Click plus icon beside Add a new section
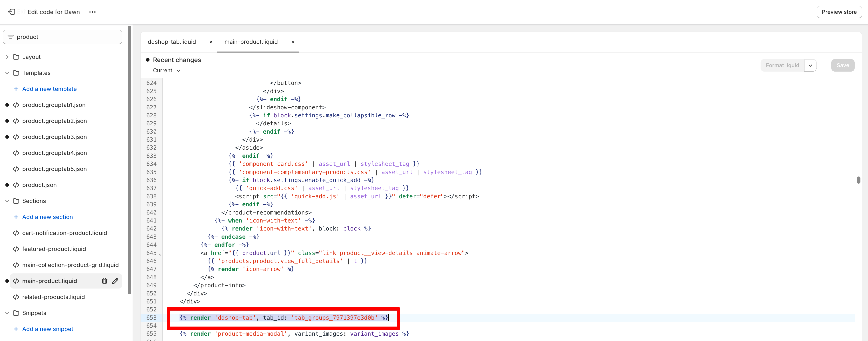Screen dimensions: 868x341 click(x=16, y=217)
